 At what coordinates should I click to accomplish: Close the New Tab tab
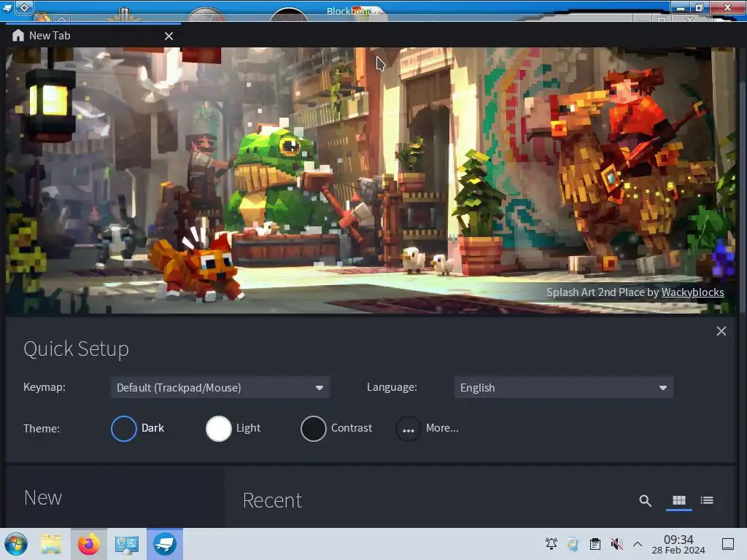(x=169, y=36)
